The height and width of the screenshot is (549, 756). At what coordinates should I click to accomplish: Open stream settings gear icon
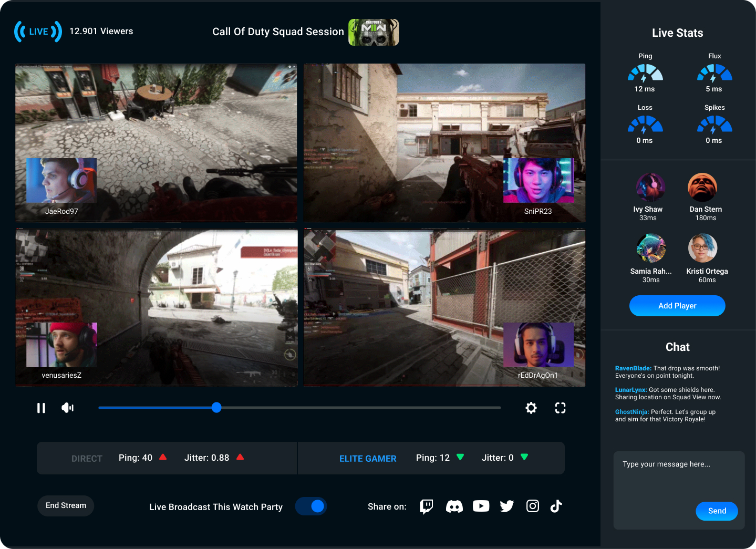click(x=531, y=408)
